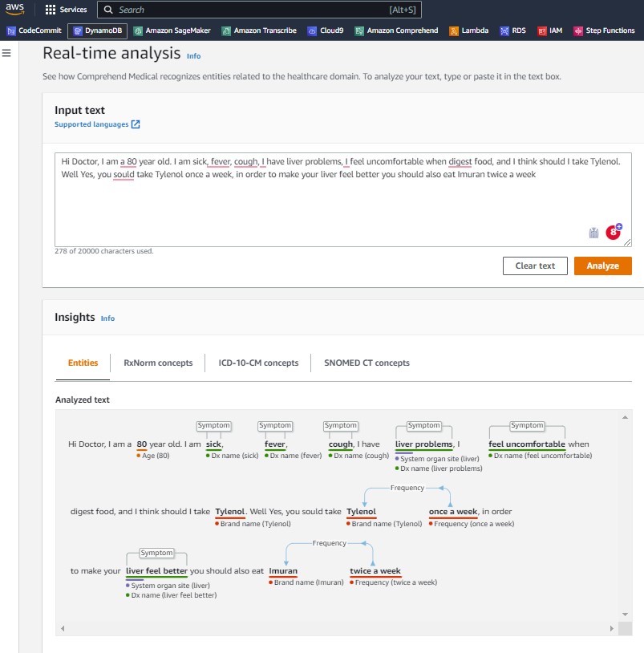Click the Info link next to Real-time analysis
Image resolution: width=644 pixels, height=653 pixels.
(x=193, y=56)
